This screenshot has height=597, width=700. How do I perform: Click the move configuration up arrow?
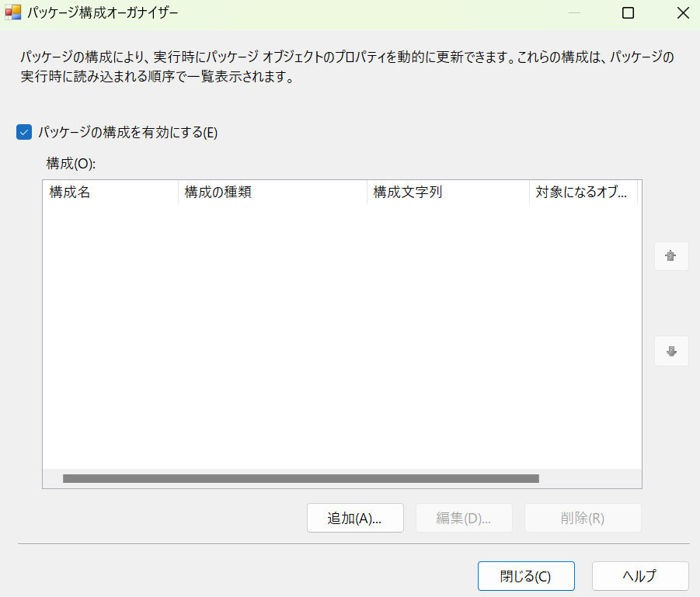click(x=671, y=256)
